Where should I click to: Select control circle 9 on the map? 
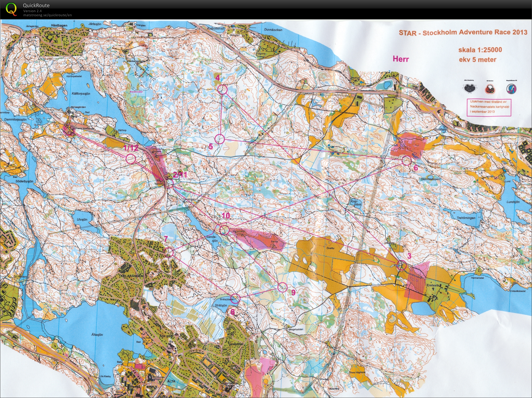[x=282, y=287]
